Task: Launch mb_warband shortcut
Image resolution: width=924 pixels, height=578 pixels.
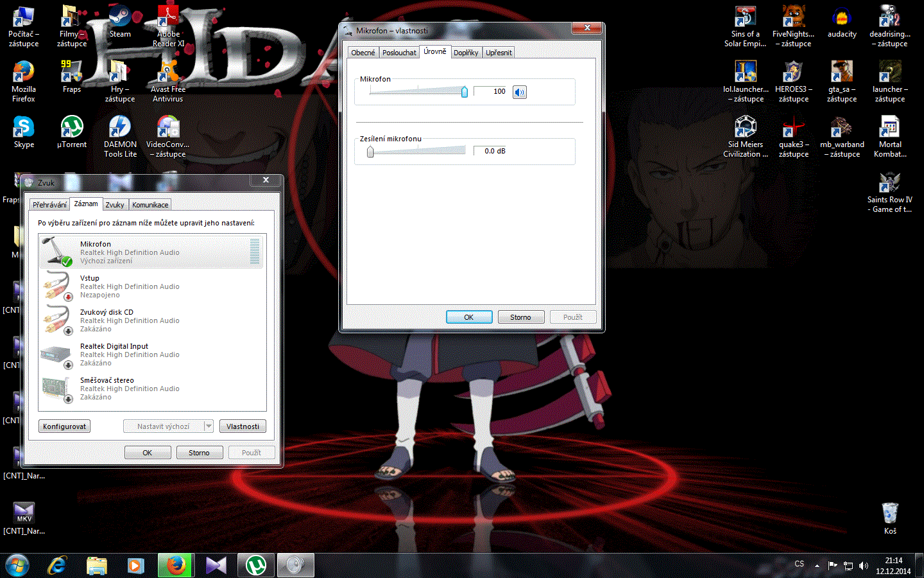Action: click(842, 137)
